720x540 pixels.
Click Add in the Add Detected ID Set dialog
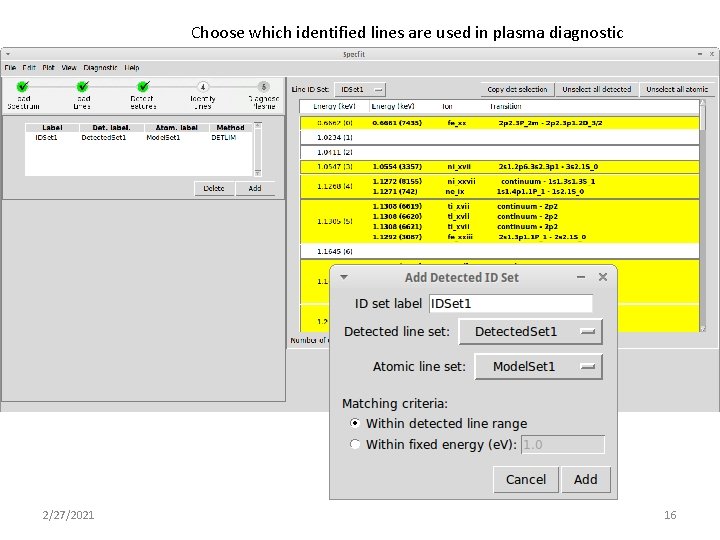(x=585, y=479)
